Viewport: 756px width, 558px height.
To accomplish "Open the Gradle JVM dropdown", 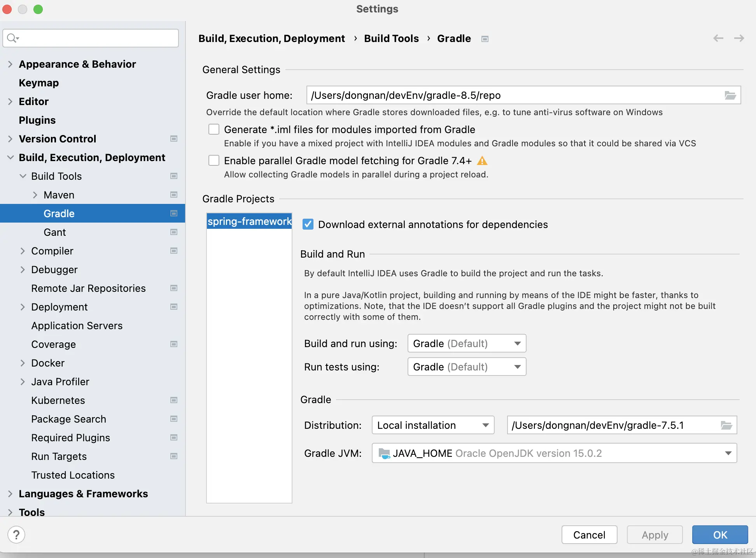I will pos(554,453).
